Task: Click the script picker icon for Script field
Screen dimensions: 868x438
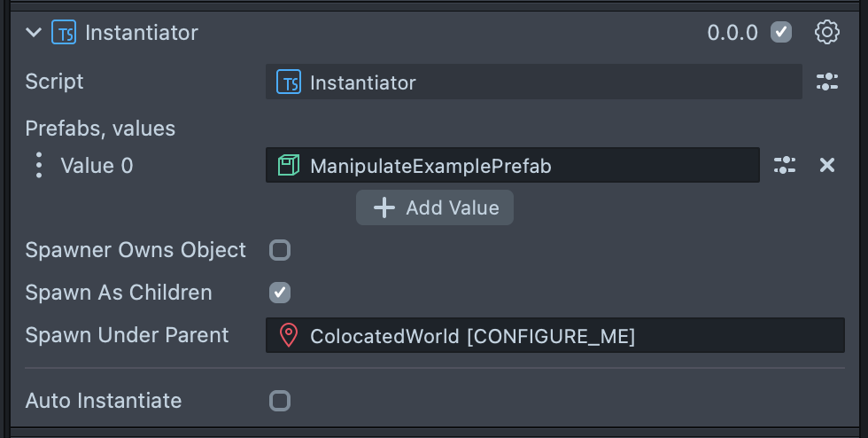Action: pos(826,82)
